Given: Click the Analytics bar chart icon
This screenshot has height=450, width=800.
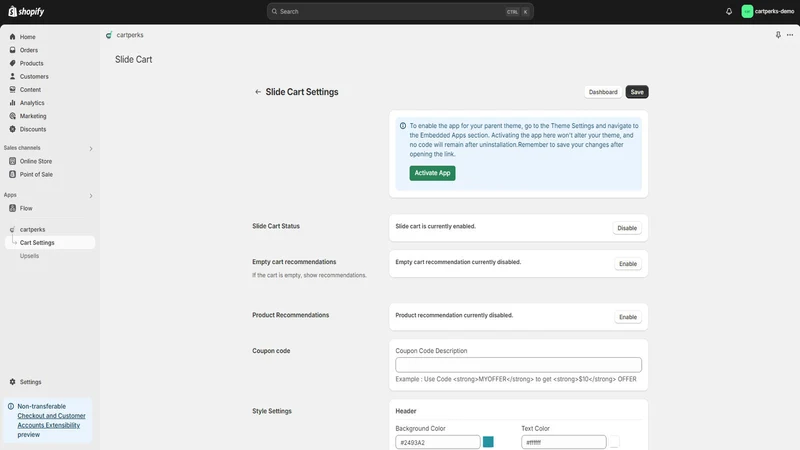Looking at the screenshot, I should coord(12,103).
